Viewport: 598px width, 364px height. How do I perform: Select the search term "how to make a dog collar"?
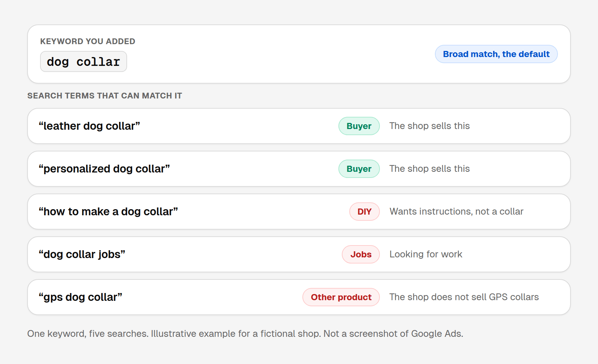pyautogui.click(x=108, y=212)
